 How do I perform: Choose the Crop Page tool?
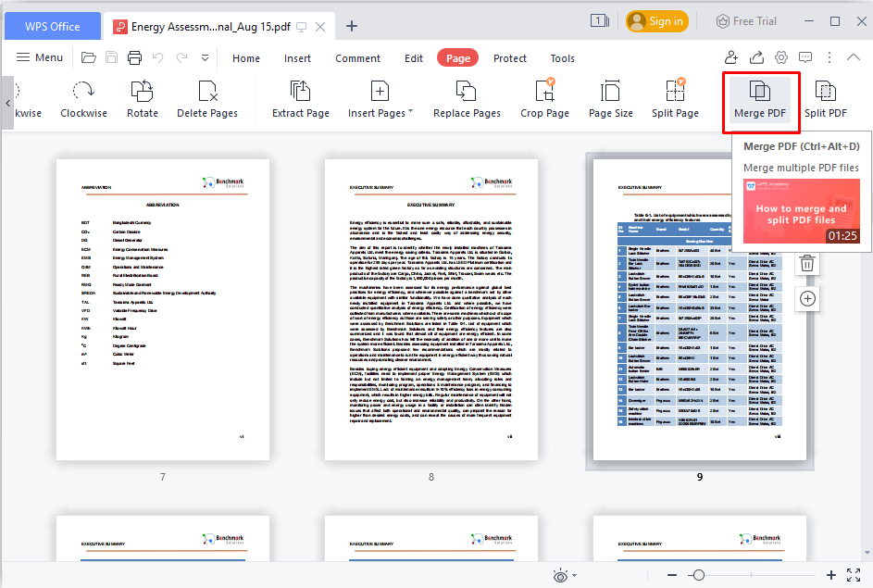(x=544, y=100)
